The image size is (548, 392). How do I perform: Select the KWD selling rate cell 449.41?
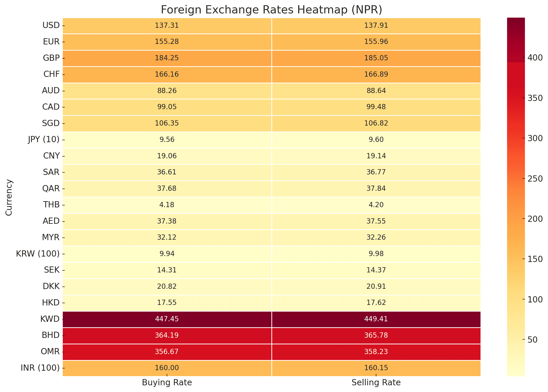click(376, 319)
